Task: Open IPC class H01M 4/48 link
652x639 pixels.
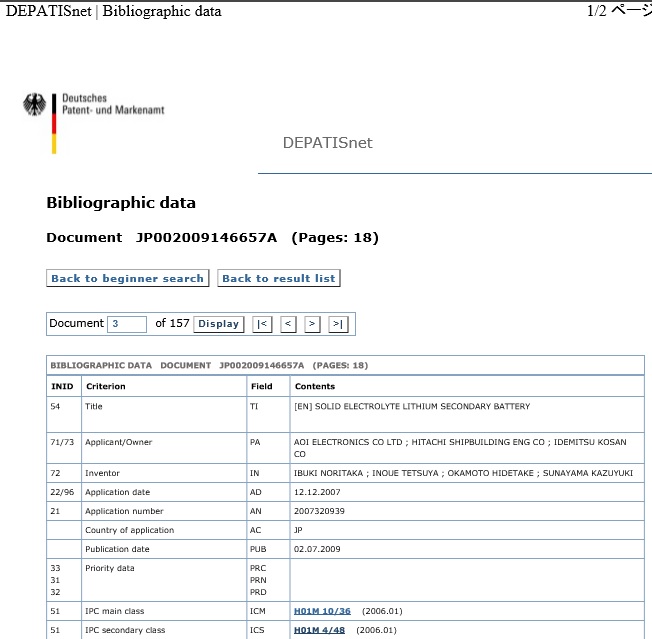Action: click(x=319, y=630)
